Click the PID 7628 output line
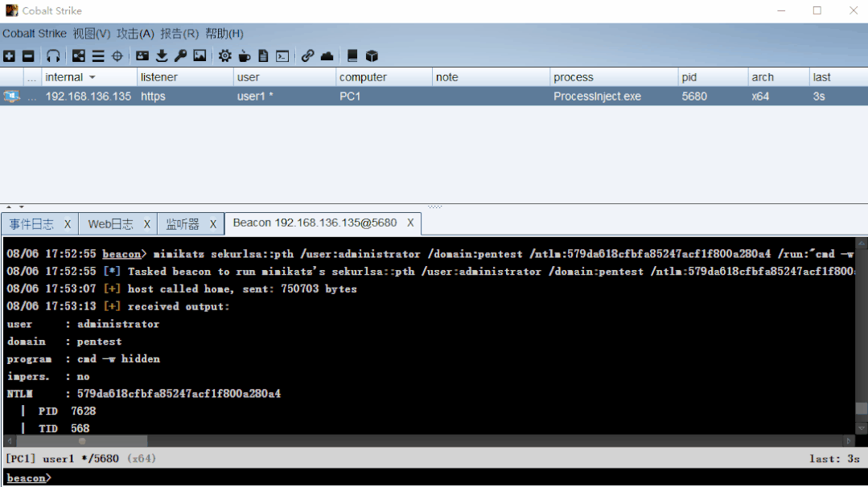Image resolution: width=868 pixels, height=487 pixels. click(58, 411)
